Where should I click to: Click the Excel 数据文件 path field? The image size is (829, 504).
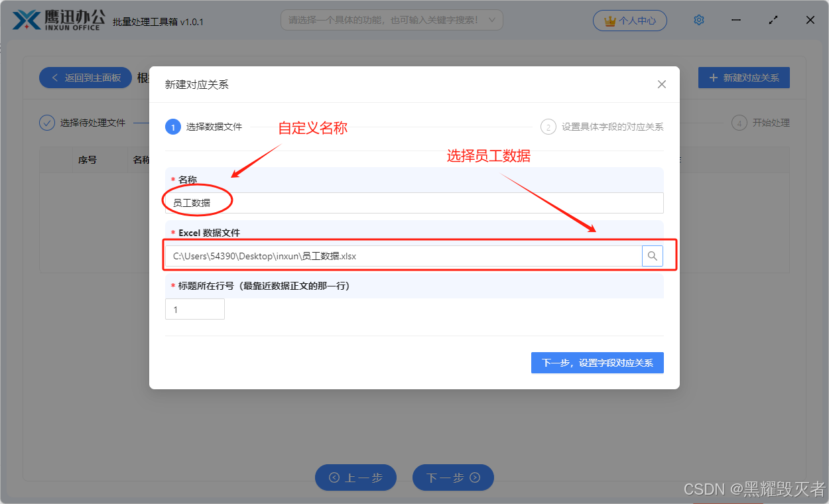[403, 256]
